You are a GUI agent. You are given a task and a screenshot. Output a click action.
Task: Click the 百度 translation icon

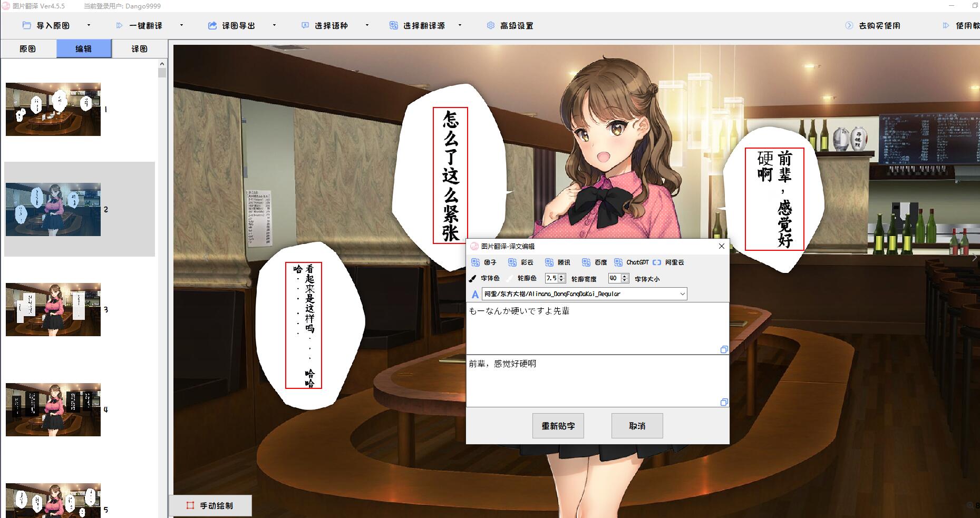[586, 262]
